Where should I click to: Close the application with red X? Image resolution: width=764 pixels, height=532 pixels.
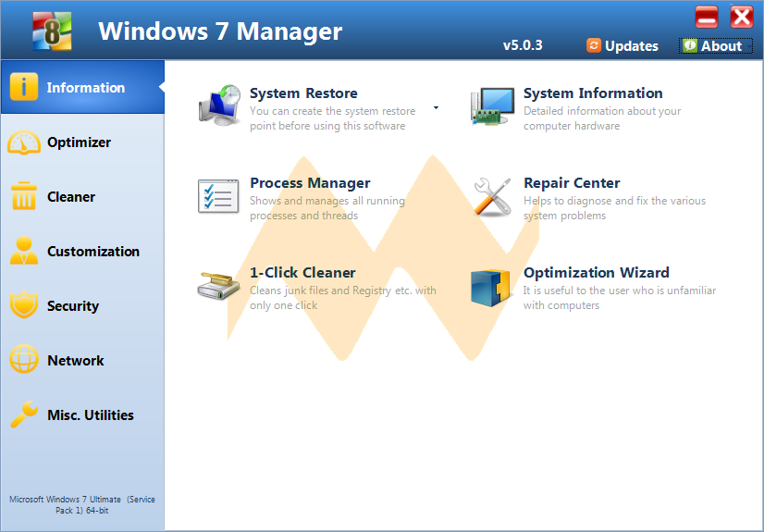coord(742,17)
